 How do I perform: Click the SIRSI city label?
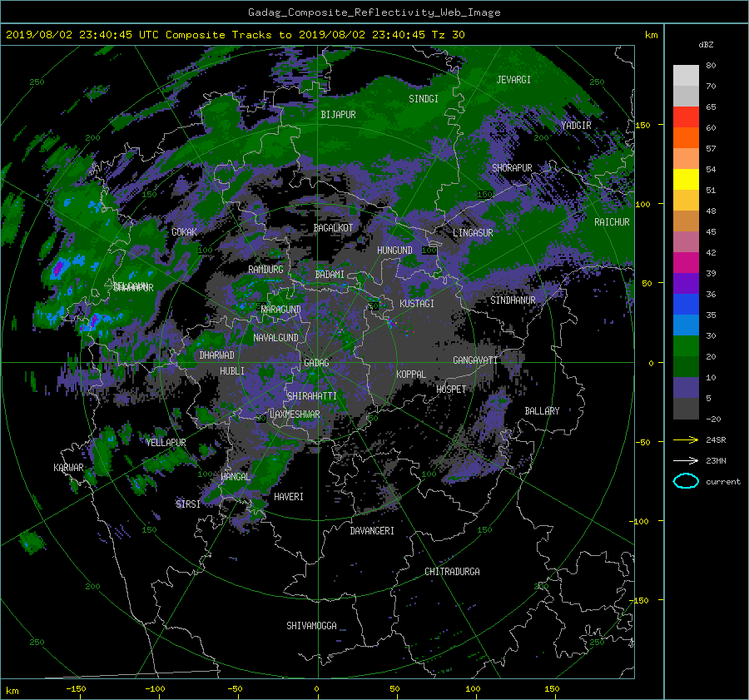click(x=188, y=504)
